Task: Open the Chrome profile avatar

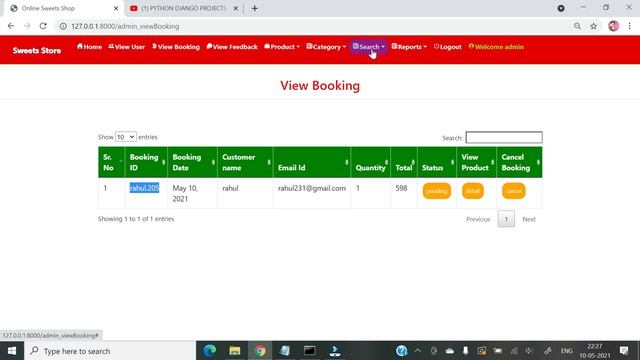Action: tap(613, 26)
